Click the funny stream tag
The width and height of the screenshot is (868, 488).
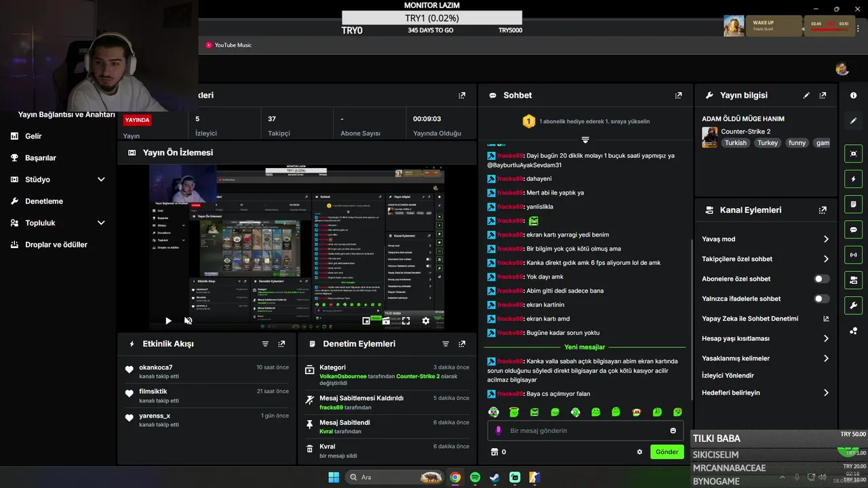click(797, 143)
